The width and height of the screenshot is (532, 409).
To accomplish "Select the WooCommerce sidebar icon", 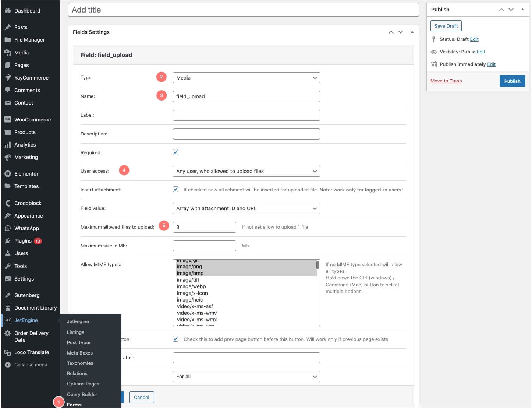I will point(8,120).
